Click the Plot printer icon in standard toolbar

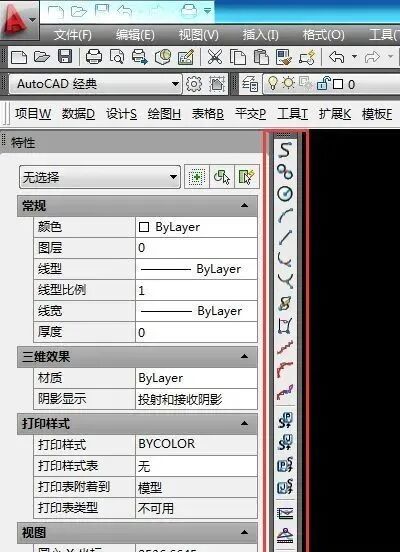click(94, 56)
